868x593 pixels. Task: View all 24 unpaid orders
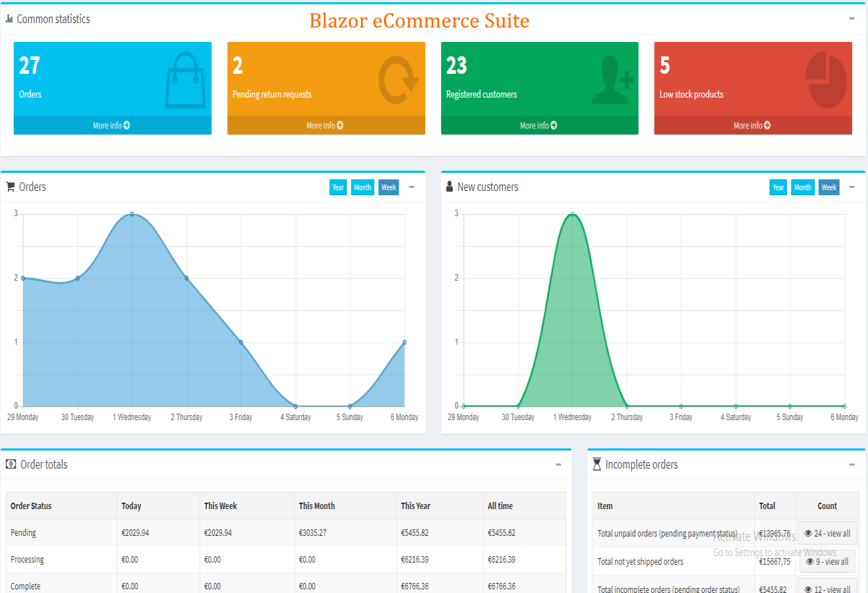coord(827,533)
